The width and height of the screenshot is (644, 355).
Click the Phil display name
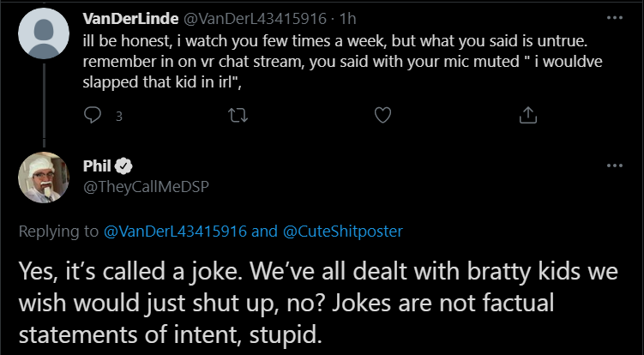[97, 166]
